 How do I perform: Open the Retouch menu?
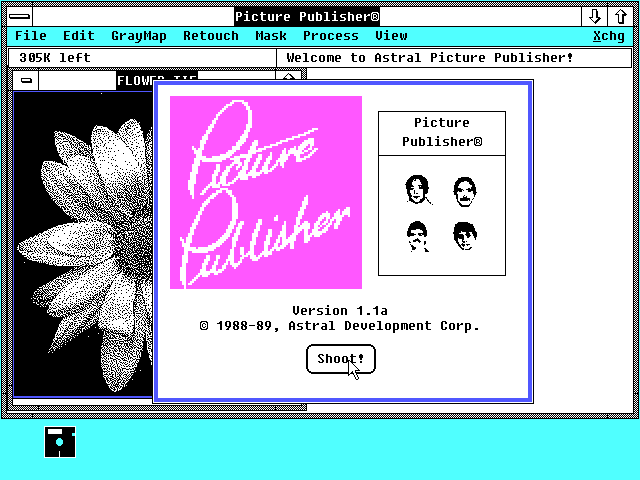(211, 36)
